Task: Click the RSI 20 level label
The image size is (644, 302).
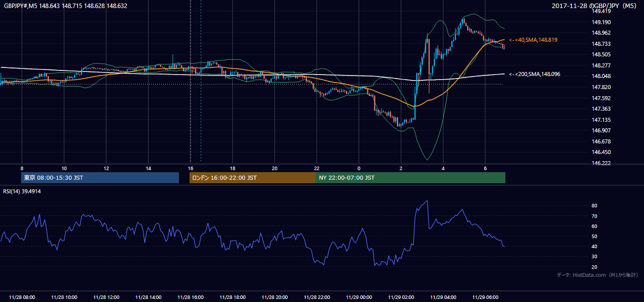Action: [595, 267]
